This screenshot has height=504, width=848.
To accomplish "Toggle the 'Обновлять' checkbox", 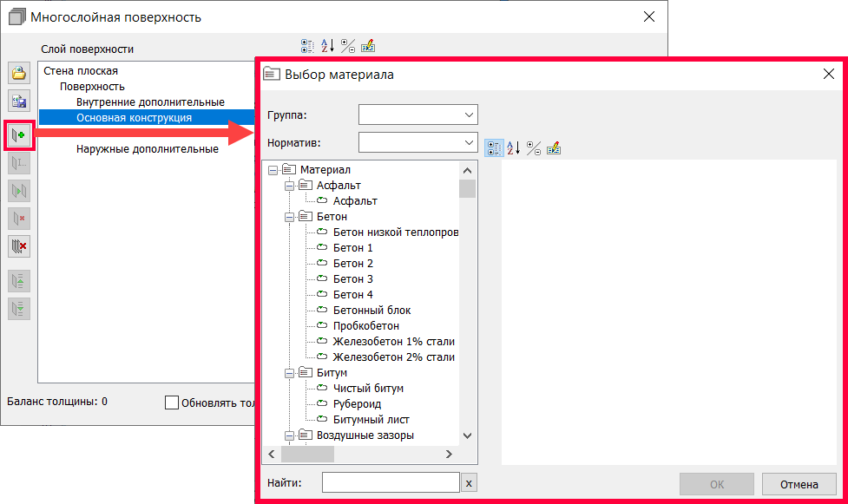I will click(x=172, y=403).
